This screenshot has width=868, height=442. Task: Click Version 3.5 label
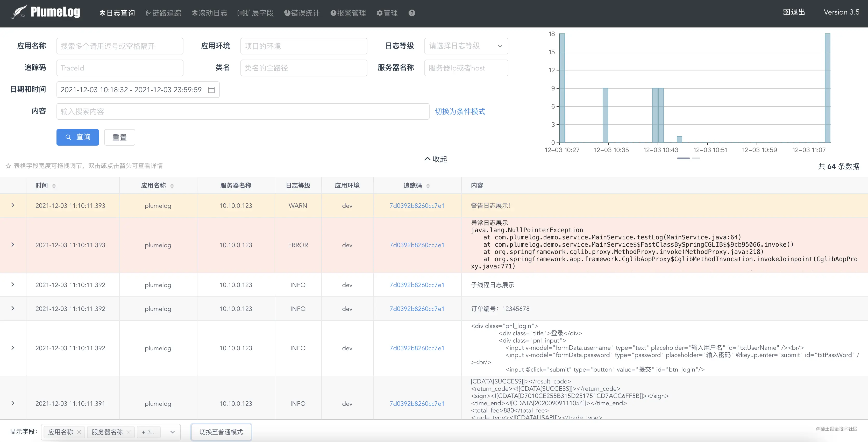(841, 12)
